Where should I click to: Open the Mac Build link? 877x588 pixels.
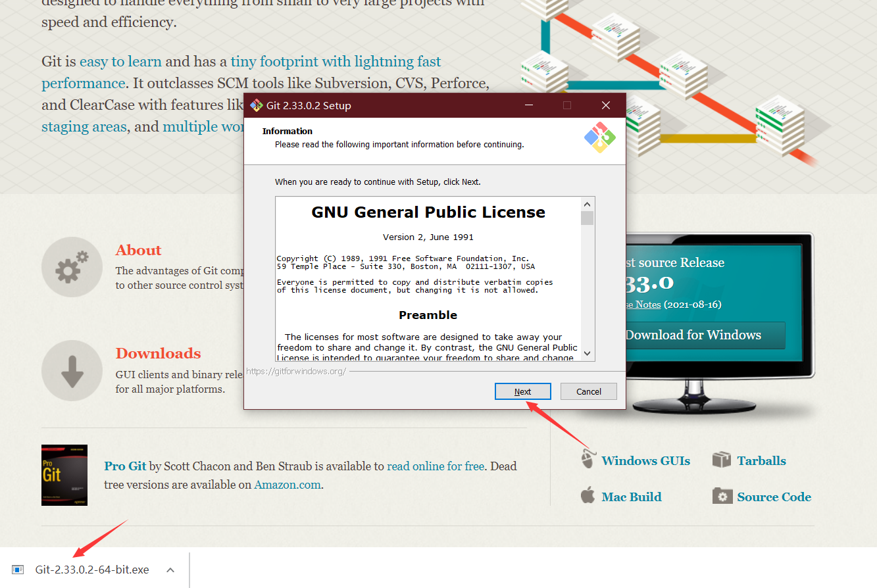[x=632, y=497]
